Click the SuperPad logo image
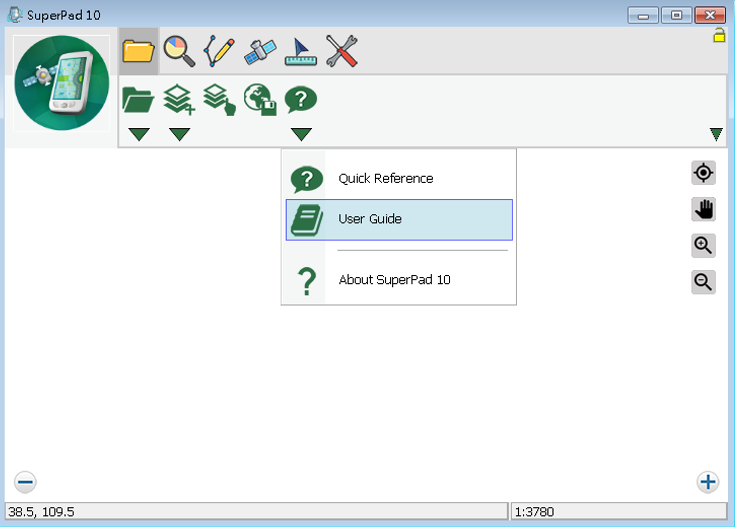This screenshot has width=735, height=527. (x=62, y=83)
